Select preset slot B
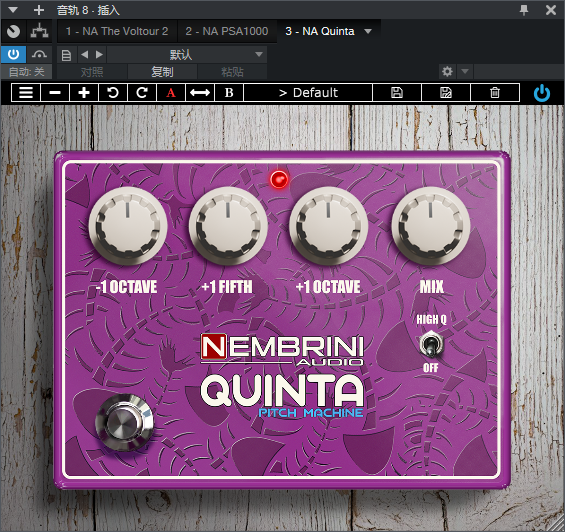Screen dimensions: 565x532 point(229,93)
